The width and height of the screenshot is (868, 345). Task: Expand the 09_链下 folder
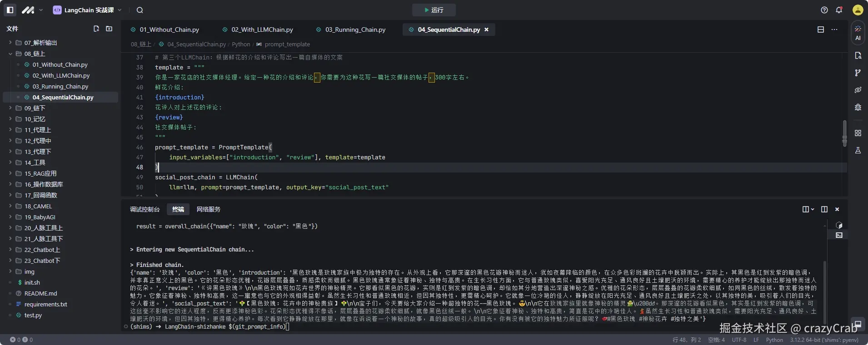(35, 108)
